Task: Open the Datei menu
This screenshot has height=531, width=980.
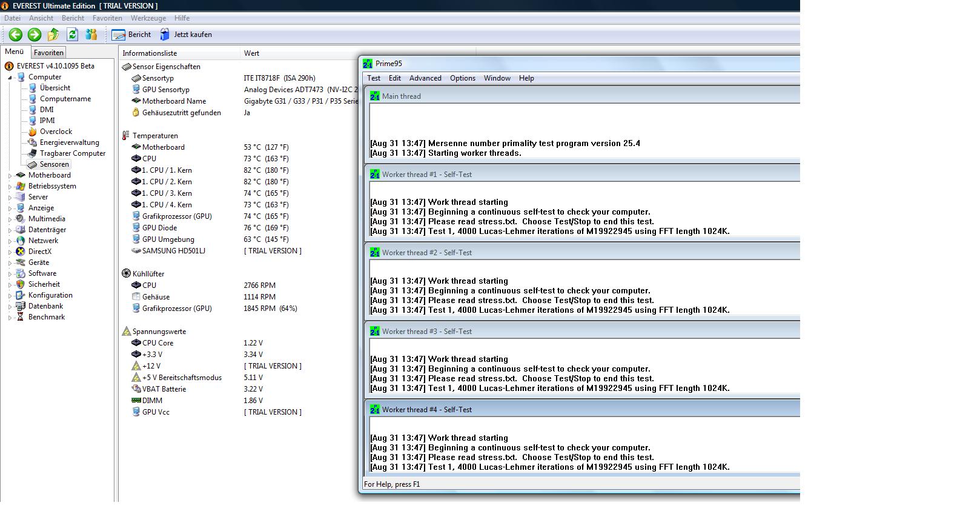Action: [x=12, y=18]
